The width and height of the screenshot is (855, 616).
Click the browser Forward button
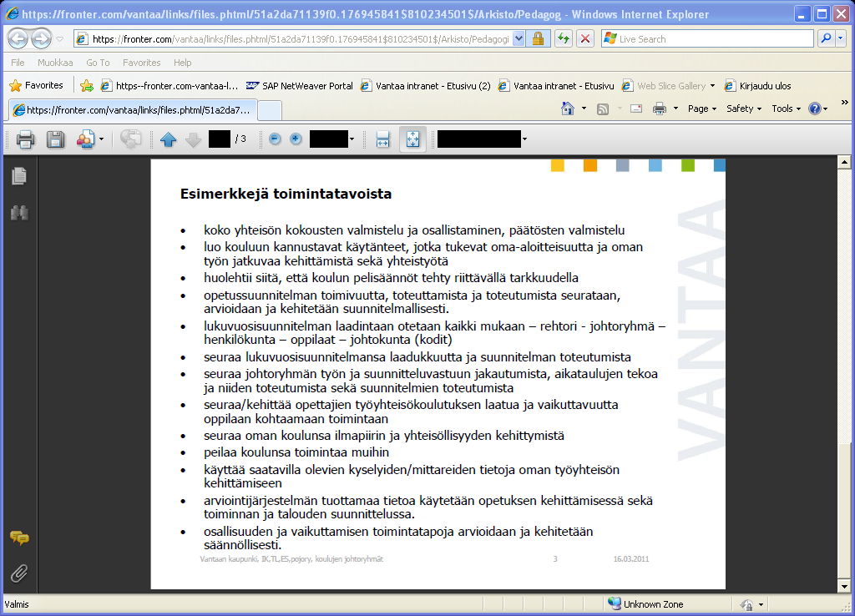[41, 38]
